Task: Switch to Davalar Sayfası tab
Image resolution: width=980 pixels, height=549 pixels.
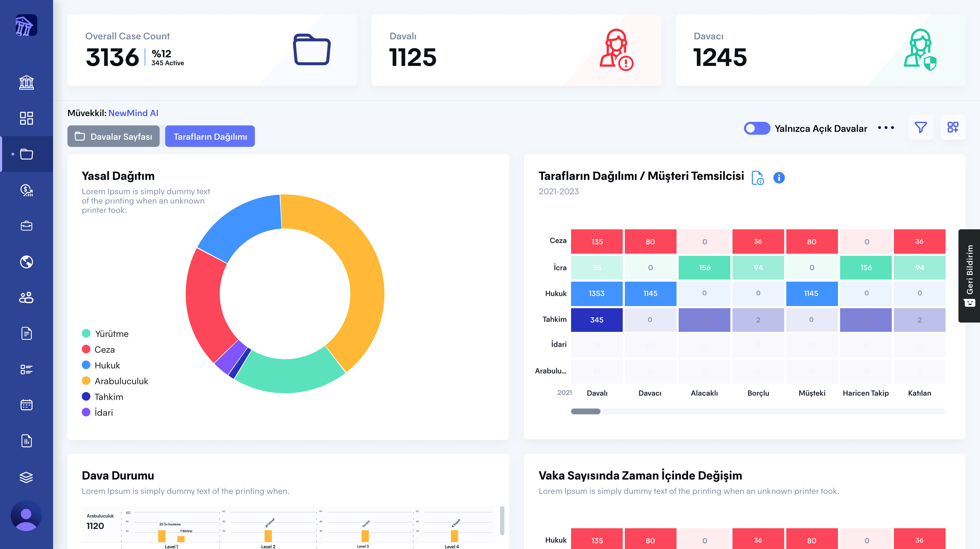Action: pyautogui.click(x=113, y=136)
